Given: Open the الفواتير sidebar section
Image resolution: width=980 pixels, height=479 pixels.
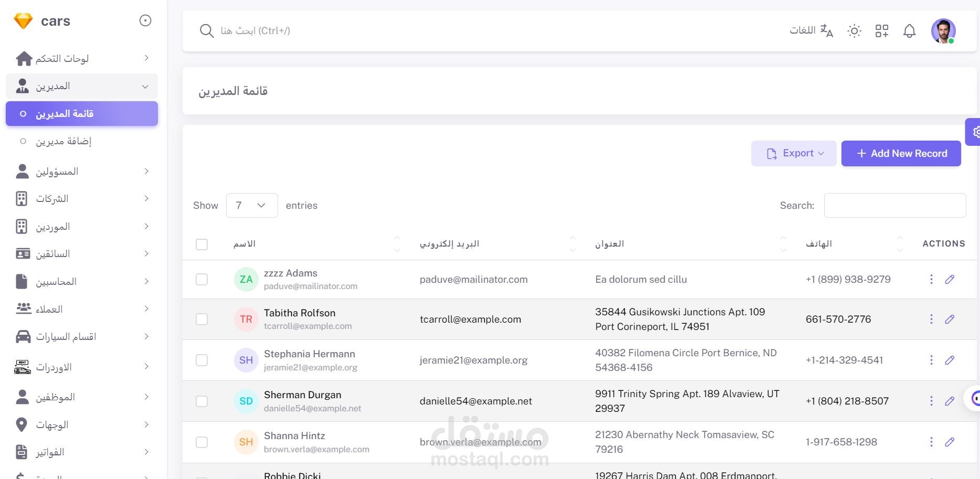Looking at the screenshot, I should point(82,452).
